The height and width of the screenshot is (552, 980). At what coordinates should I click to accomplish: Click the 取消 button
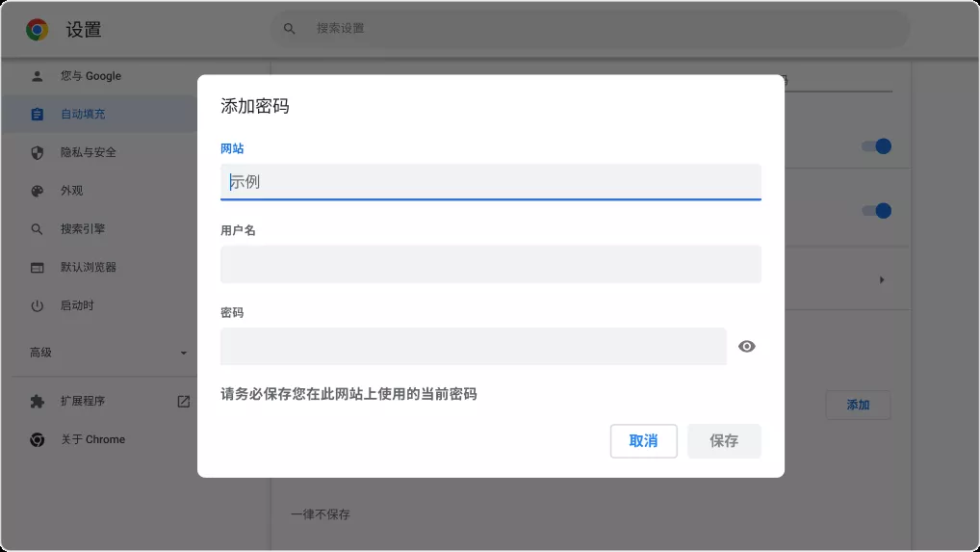pyautogui.click(x=643, y=441)
